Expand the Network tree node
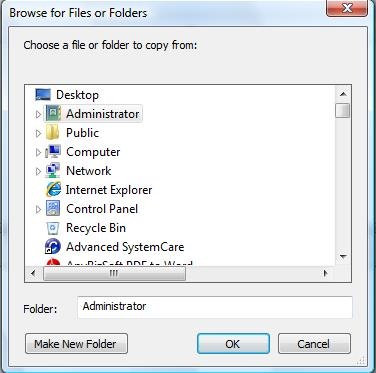Viewport: 376px width, 373px height. pos(38,171)
